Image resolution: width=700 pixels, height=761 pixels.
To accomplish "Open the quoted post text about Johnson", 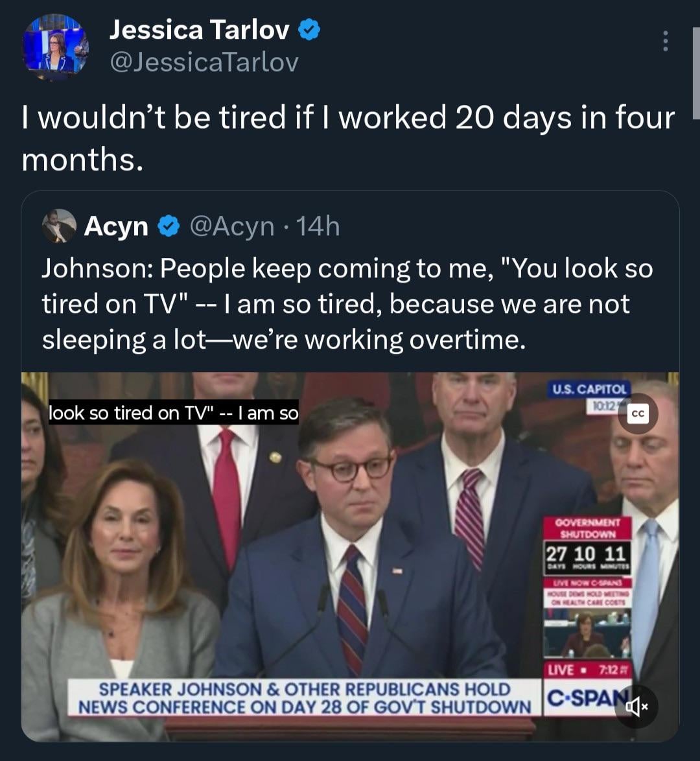I will [347, 304].
